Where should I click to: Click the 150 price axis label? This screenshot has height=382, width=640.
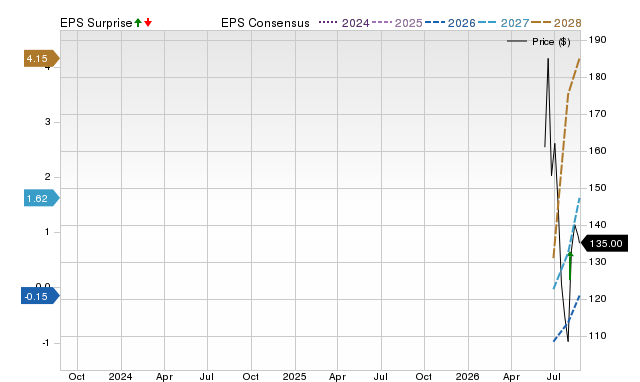tap(598, 188)
